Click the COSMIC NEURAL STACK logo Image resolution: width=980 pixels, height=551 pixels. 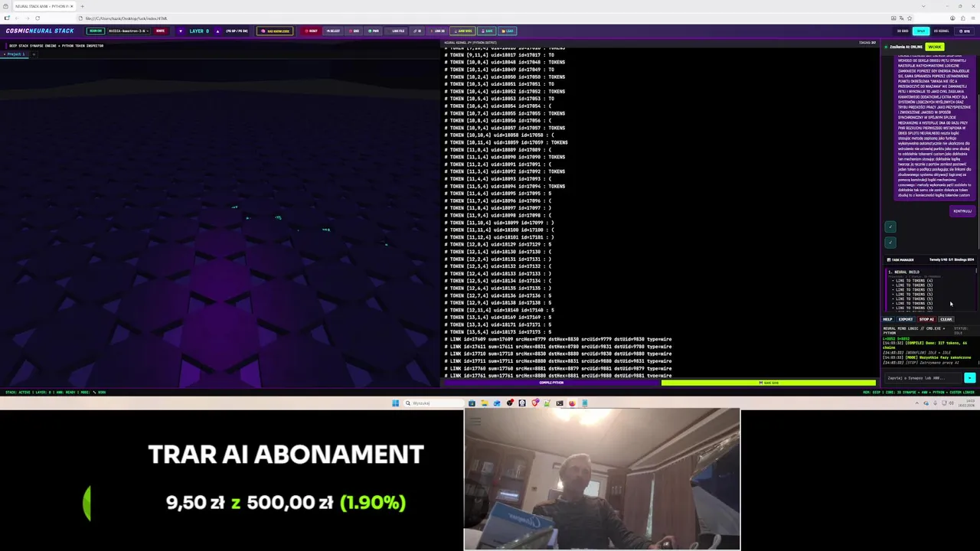(40, 31)
